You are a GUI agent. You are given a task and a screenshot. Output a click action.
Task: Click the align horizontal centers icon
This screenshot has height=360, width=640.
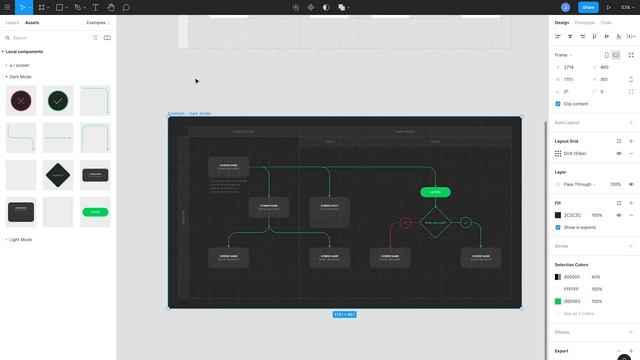(x=570, y=36)
